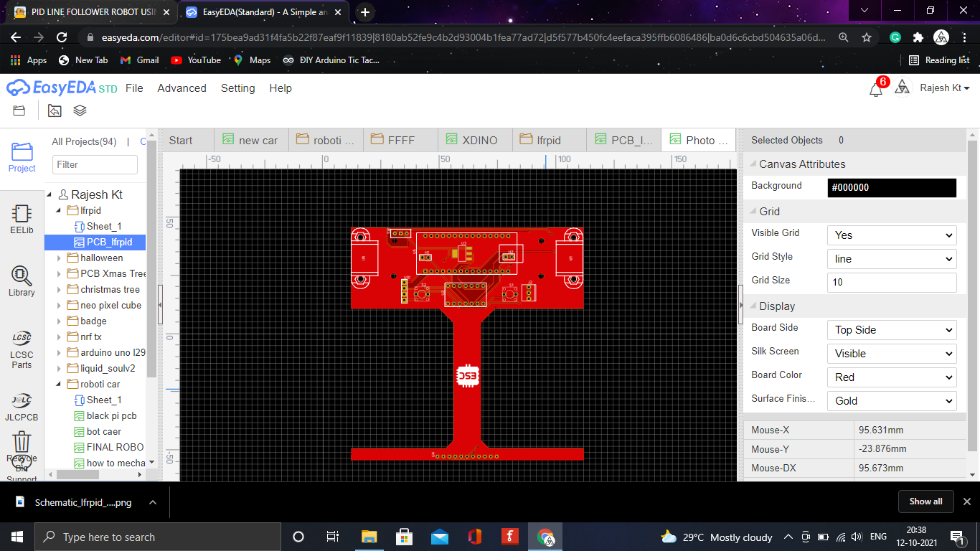Screen dimensions: 980x551
Task: Click the save file icon in the toolbar
Action: (18, 110)
